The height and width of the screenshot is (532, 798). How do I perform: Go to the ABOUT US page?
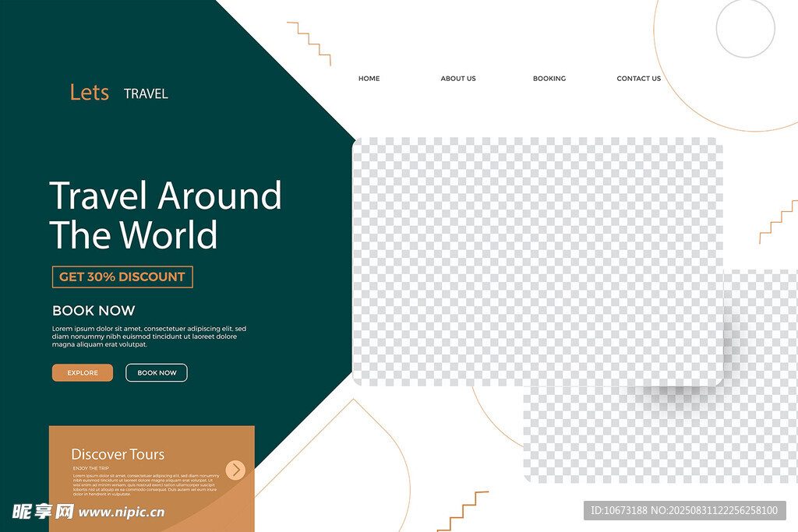(458, 79)
